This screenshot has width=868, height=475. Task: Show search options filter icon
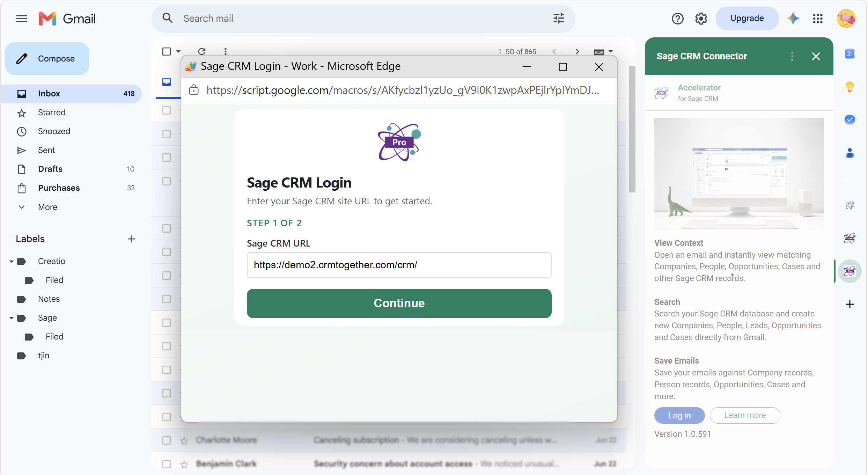pos(559,18)
